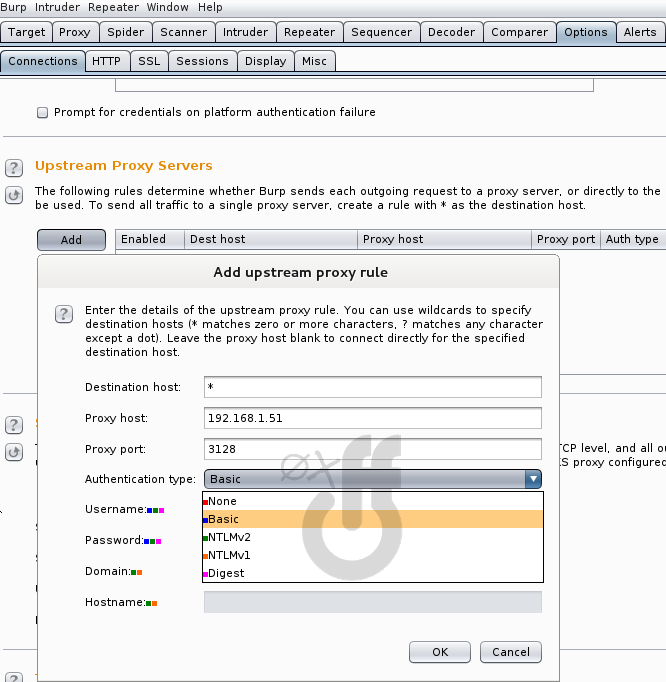Image resolution: width=666 pixels, height=682 pixels.
Task: Go to the Sessions sub-tab
Action: [202, 61]
